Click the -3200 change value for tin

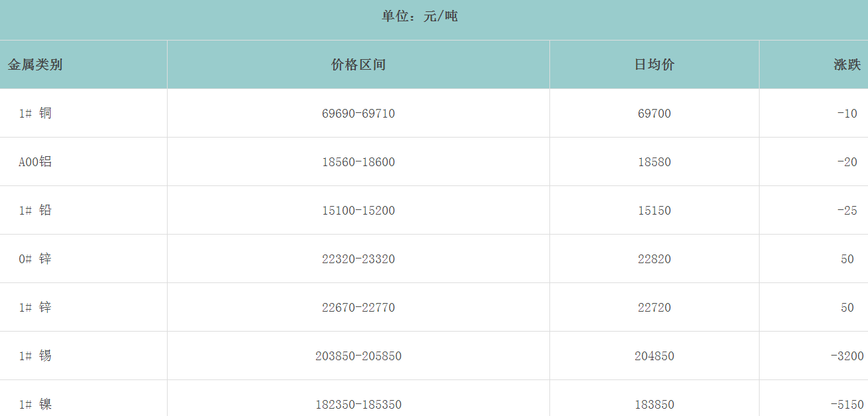[x=847, y=356]
